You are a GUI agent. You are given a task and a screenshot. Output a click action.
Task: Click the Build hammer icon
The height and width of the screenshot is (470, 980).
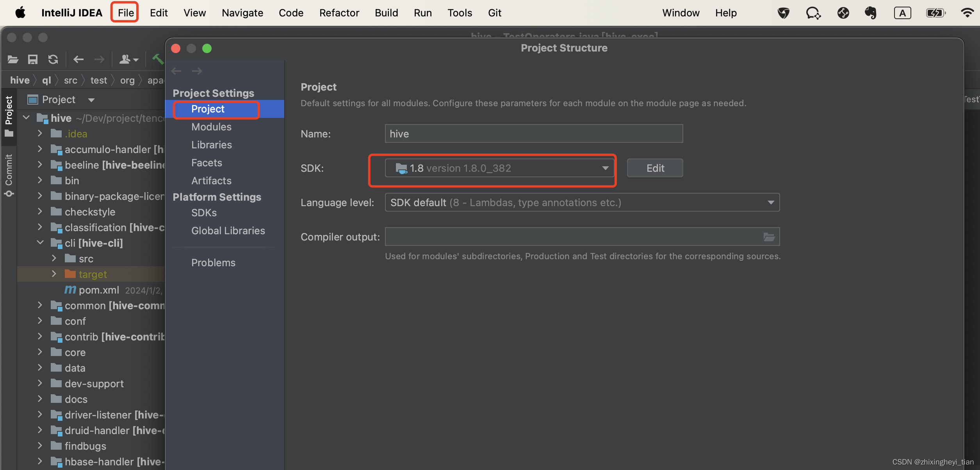[158, 59]
